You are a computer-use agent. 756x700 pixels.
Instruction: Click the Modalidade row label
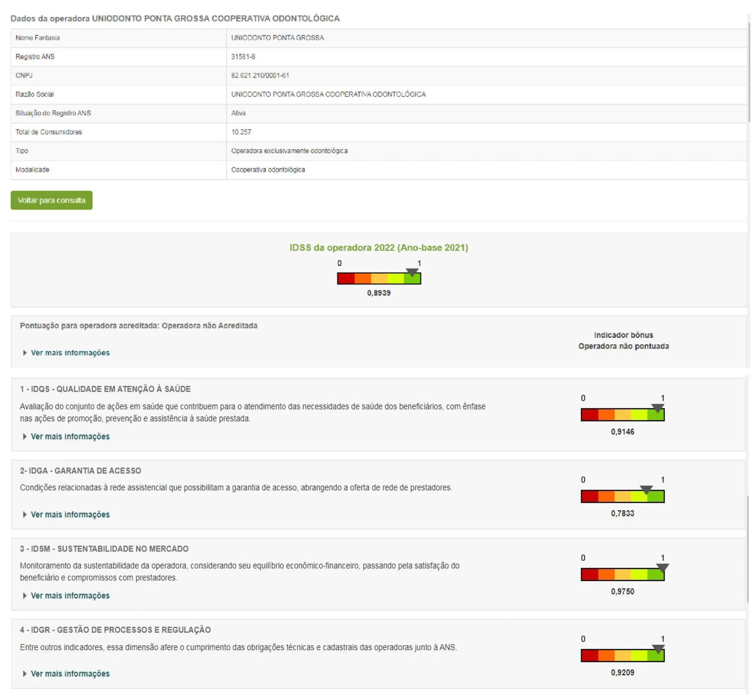[x=33, y=170]
